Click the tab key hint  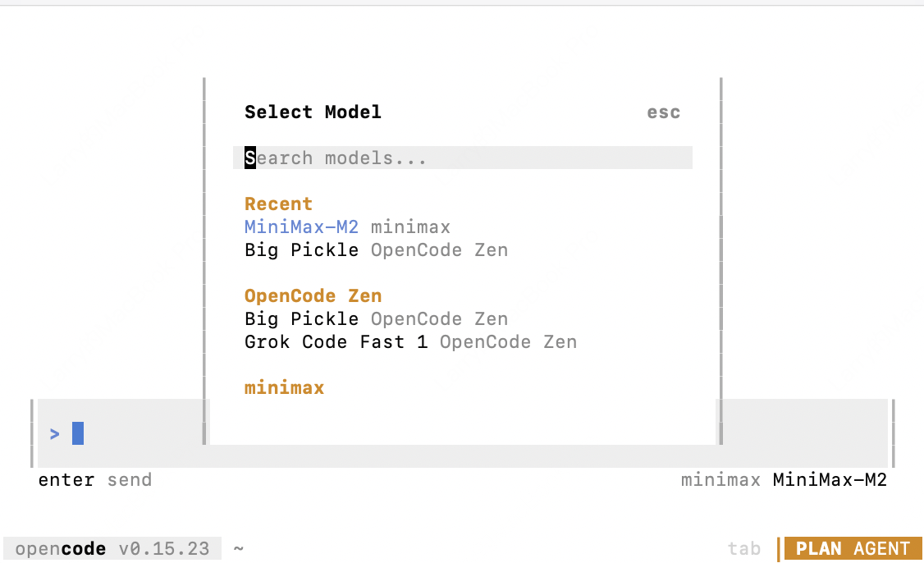pos(743,548)
